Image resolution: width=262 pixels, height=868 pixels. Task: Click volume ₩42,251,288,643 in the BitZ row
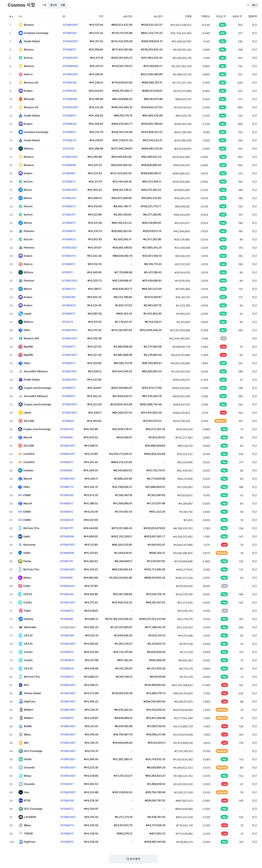point(182,685)
